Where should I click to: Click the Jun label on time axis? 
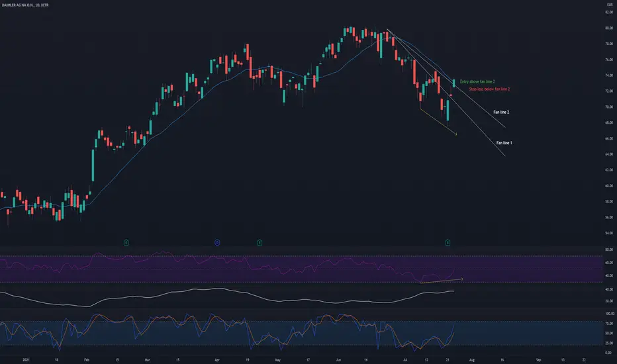[338, 359]
